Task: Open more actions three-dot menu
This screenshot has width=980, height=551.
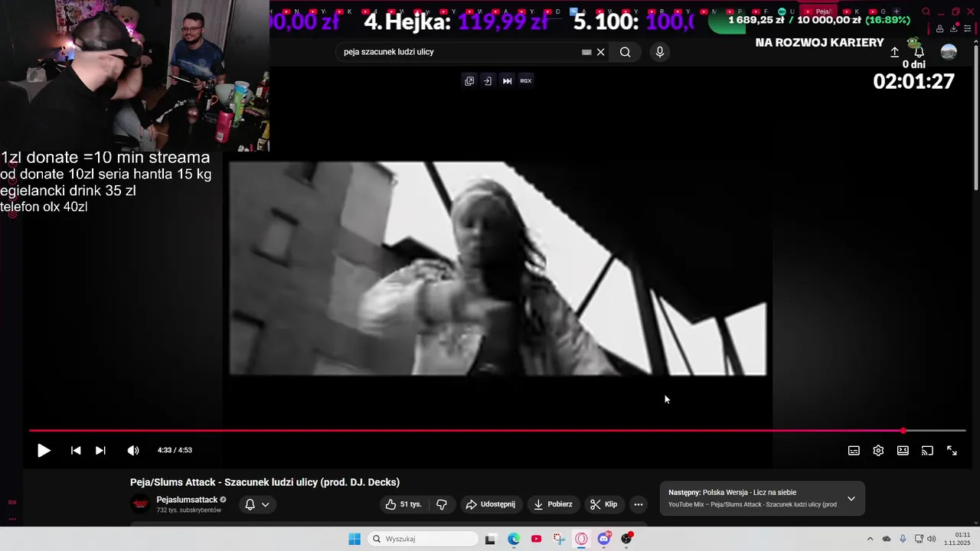Action: coord(639,504)
